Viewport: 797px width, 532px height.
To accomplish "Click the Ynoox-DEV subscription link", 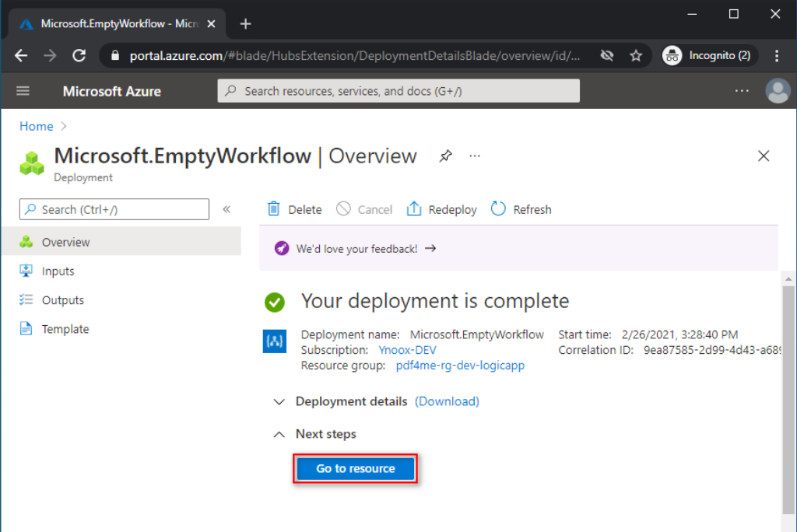I will (x=407, y=350).
